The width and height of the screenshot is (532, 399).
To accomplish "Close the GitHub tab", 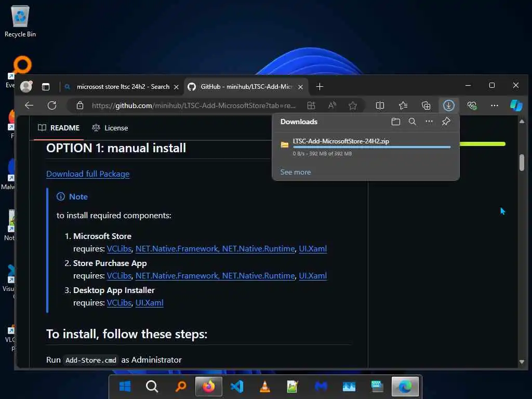I will click(300, 87).
